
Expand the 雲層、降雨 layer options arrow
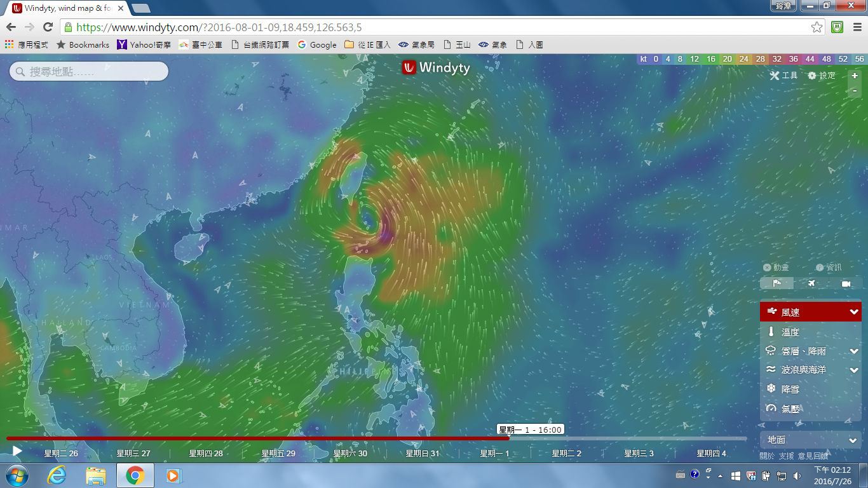[854, 351]
